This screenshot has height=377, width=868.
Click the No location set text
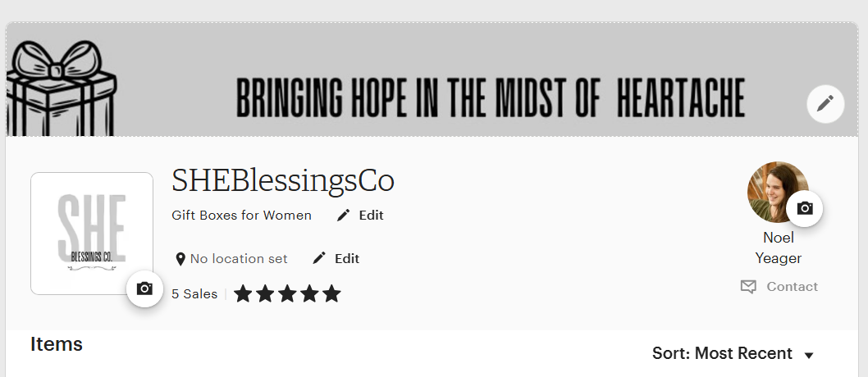[x=239, y=259]
